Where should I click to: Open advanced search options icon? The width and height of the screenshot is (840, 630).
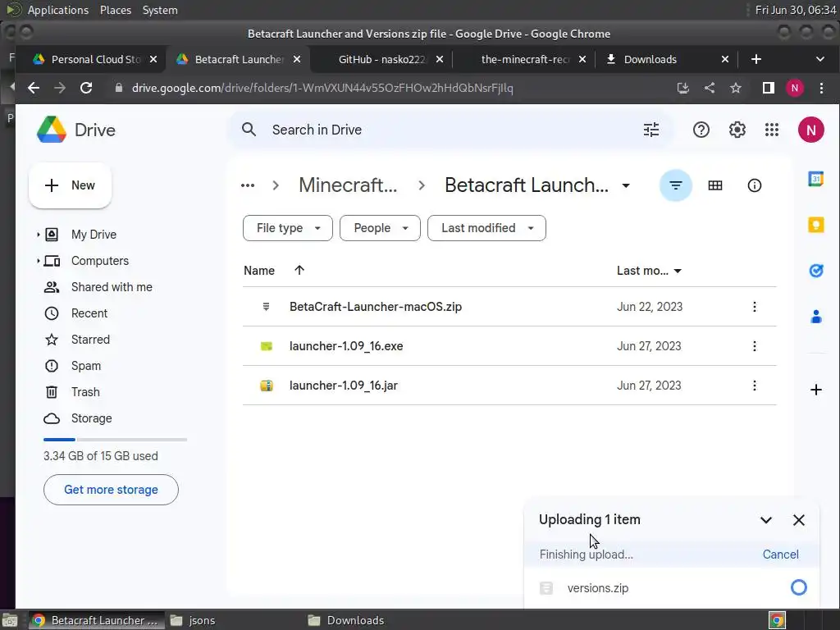pos(651,130)
